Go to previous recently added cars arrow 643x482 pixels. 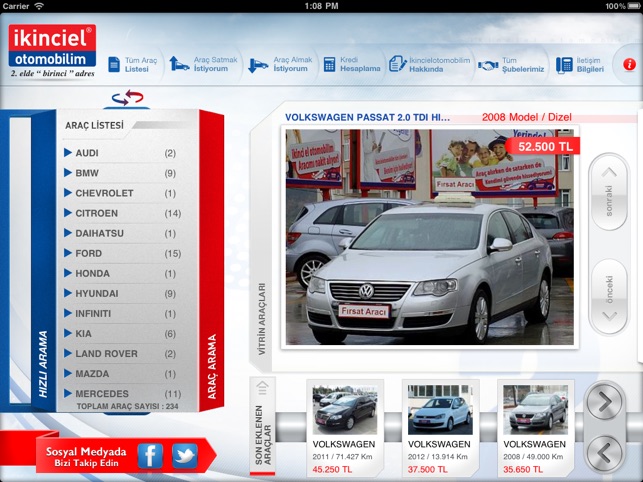[x=604, y=453]
